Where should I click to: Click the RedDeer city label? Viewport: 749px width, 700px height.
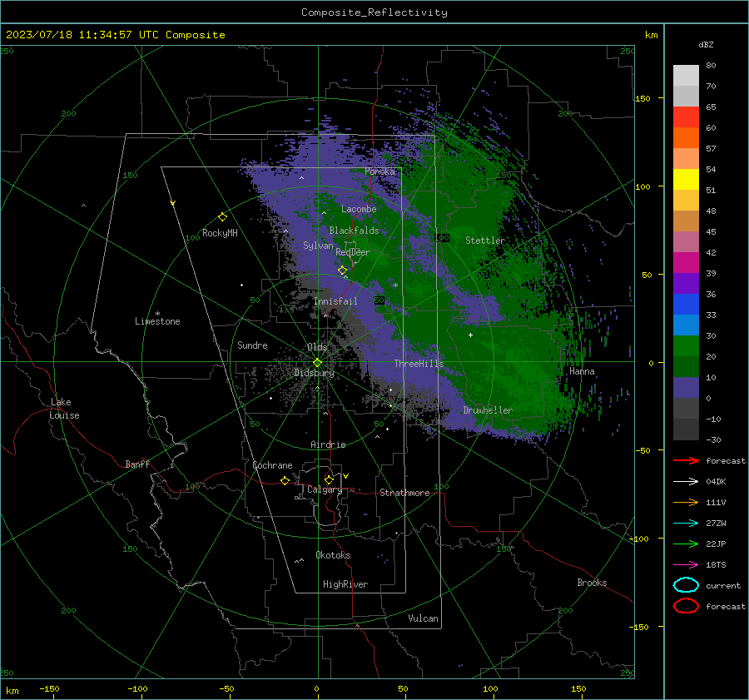pos(353,252)
